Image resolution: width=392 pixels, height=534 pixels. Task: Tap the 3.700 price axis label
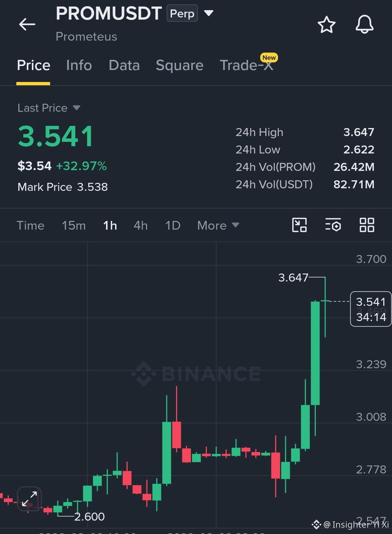tap(371, 259)
